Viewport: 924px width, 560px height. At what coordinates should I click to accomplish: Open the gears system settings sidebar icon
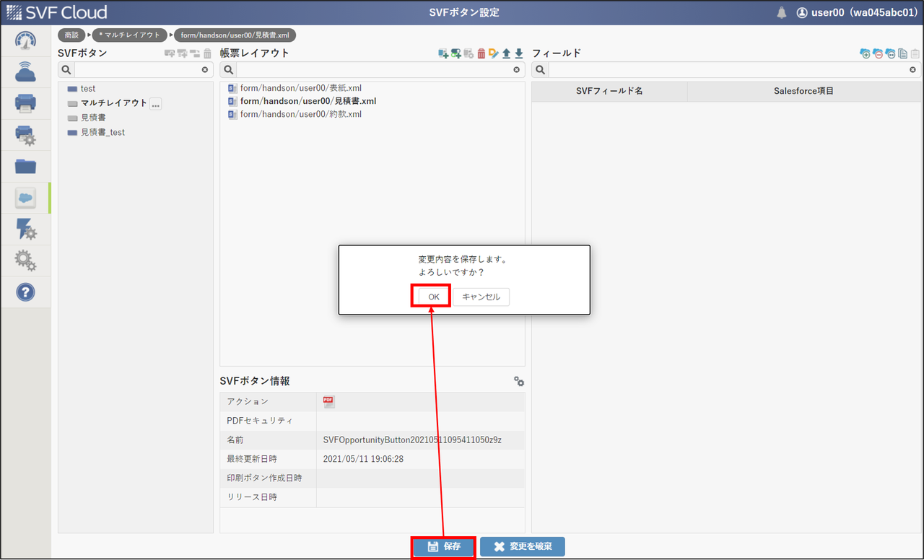point(25,261)
